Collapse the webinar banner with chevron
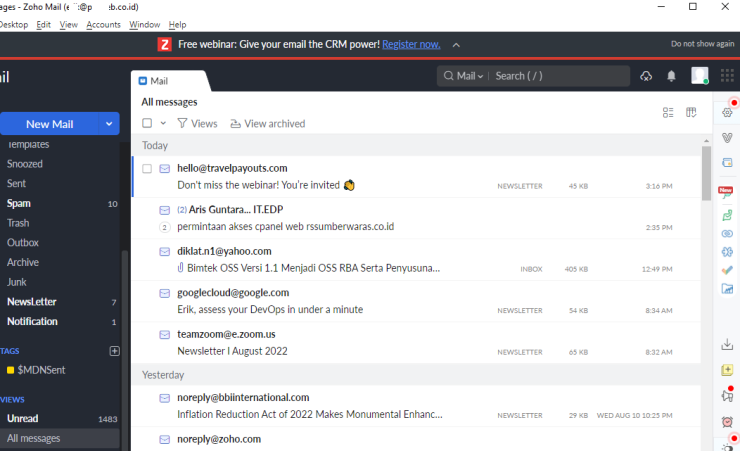 click(456, 45)
